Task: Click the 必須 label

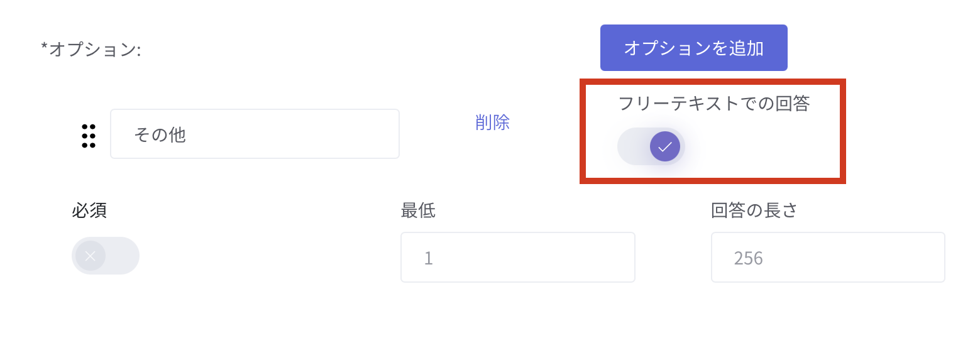Action: point(89,210)
